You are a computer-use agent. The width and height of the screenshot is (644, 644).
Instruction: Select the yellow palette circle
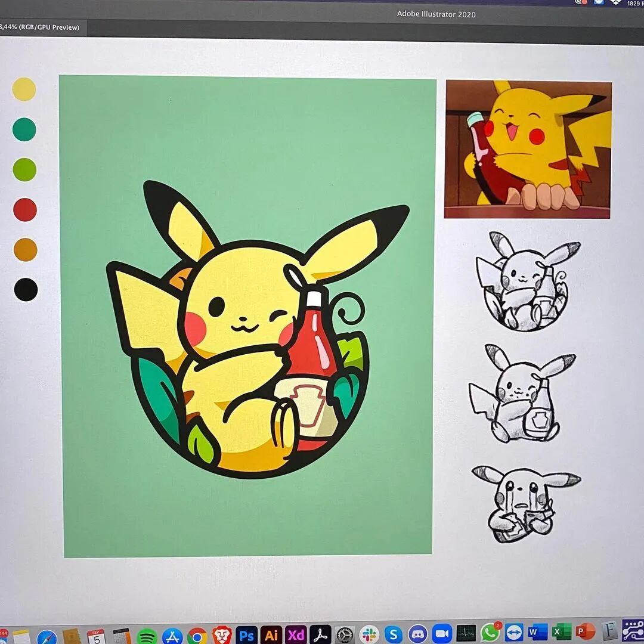[x=24, y=89]
